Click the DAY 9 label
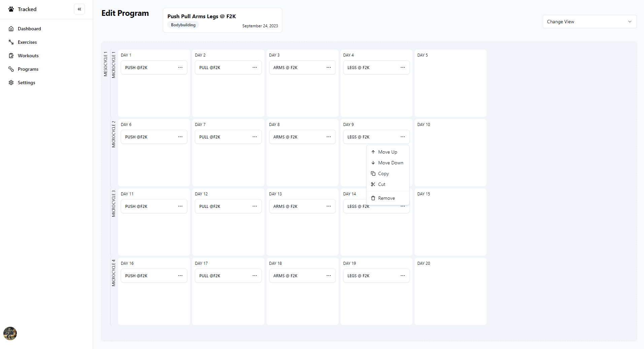This screenshot has height=349, width=644. click(x=349, y=125)
